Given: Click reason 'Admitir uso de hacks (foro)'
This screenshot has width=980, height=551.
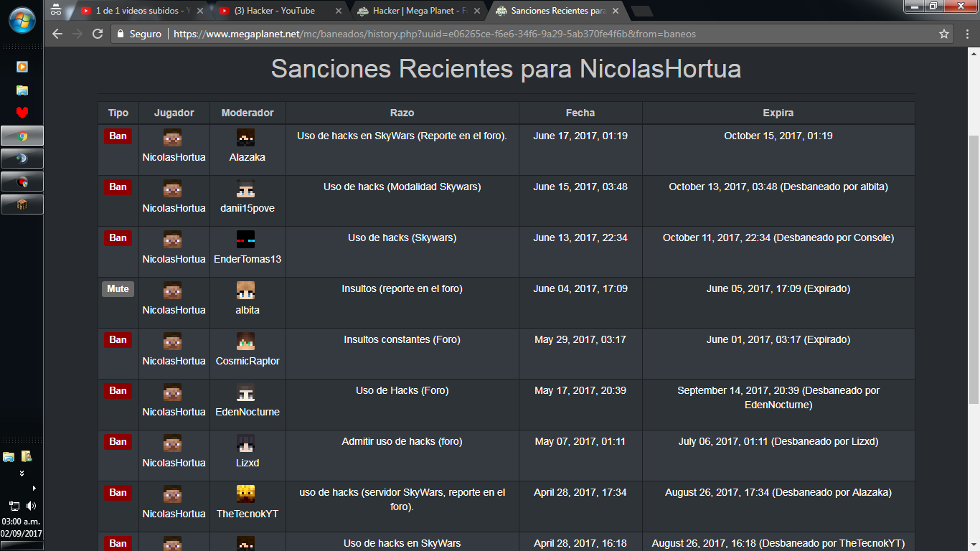Looking at the screenshot, I should pos(402,441).
